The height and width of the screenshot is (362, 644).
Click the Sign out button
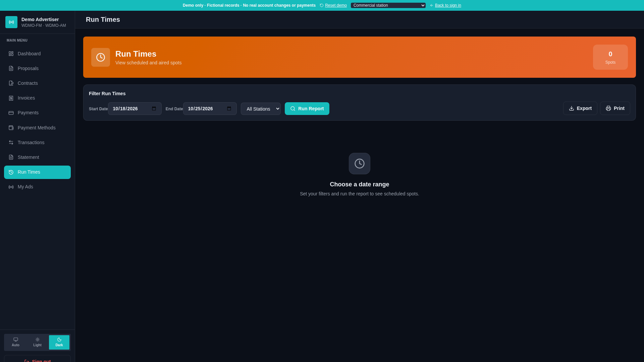point(37,359)
